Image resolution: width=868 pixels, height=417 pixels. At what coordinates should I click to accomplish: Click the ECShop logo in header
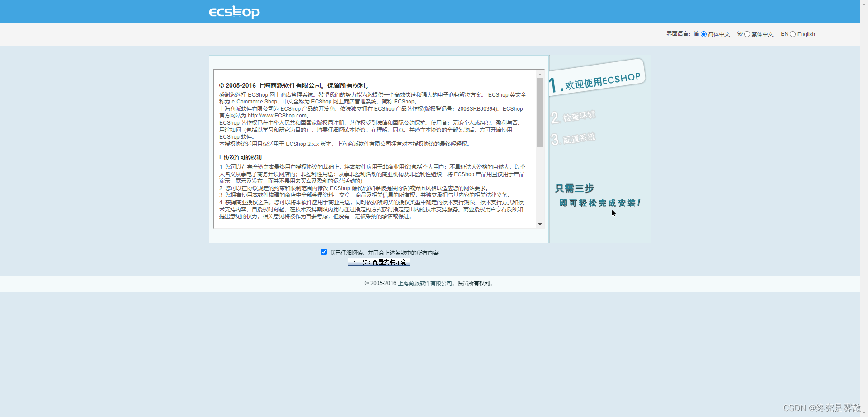(x=234, y=12)
